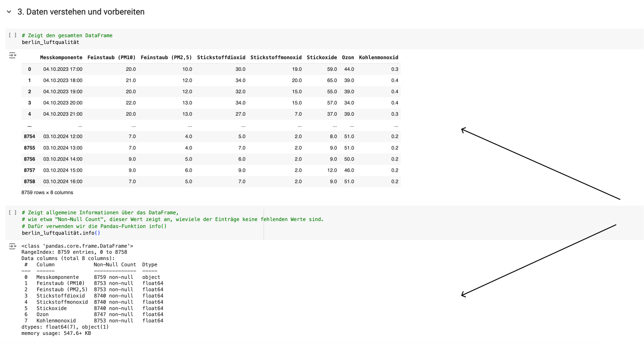Click the Stickstoffdioxid column header
644x343 pixels.
pos(221,57)
